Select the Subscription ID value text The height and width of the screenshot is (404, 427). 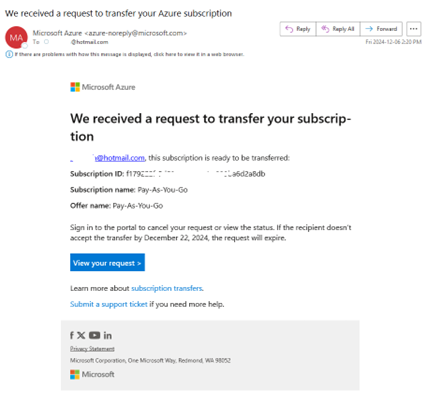196,174
